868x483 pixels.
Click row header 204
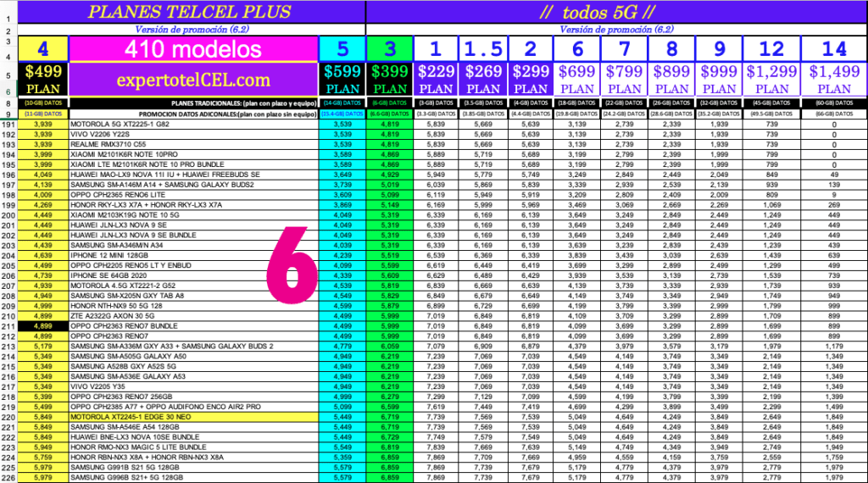click(8, 256)
